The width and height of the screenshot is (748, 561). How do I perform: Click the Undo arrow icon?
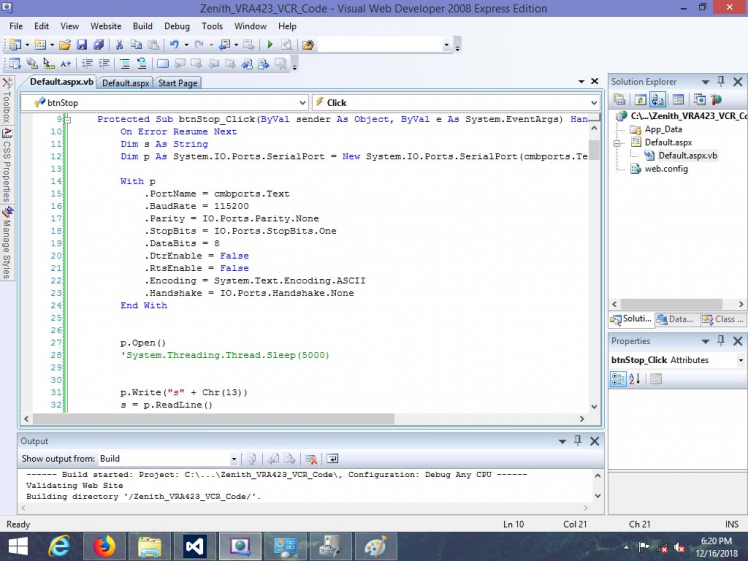174,45
